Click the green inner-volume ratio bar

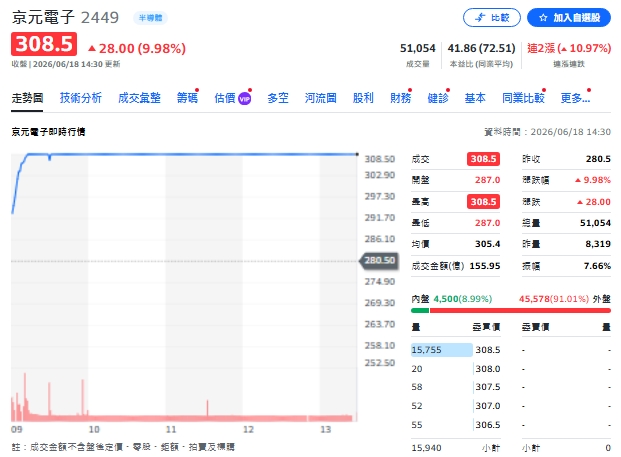tap(420, 311)
